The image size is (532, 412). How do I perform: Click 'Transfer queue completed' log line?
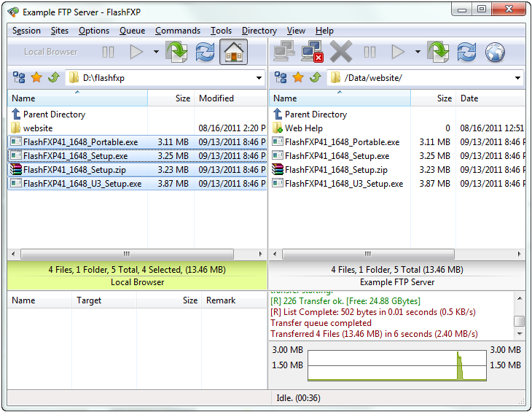[321, 323]
